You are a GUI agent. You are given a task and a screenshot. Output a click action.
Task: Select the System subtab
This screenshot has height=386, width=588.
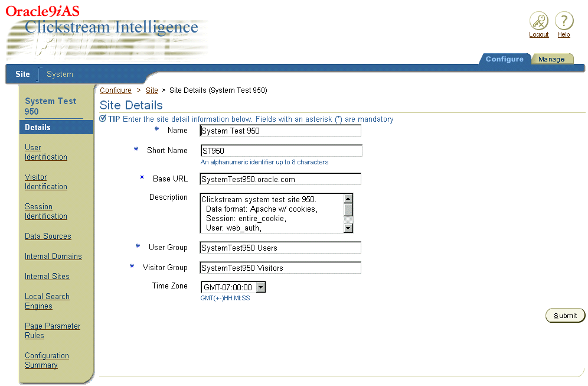[x=60, y=74]
